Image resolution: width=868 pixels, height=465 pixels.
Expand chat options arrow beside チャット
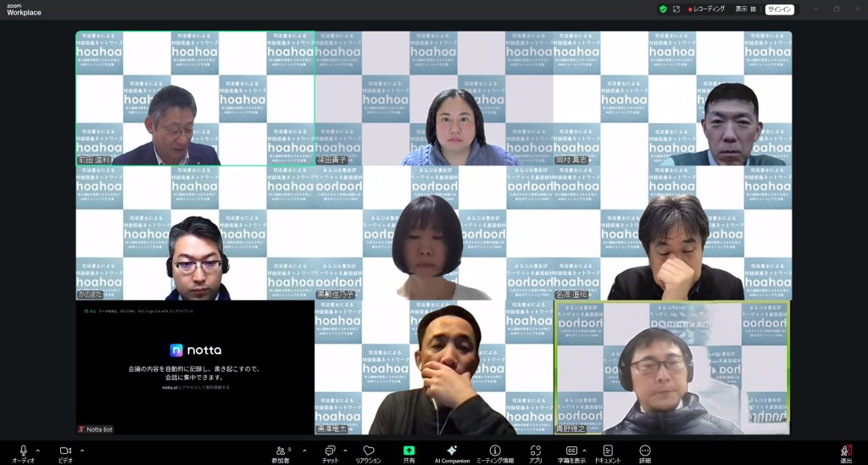click(x=345, y=450)
